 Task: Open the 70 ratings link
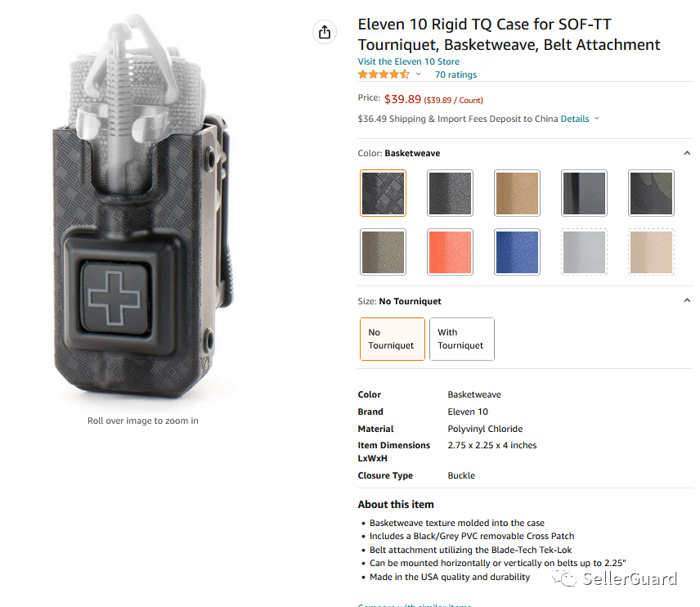[455, 74]
